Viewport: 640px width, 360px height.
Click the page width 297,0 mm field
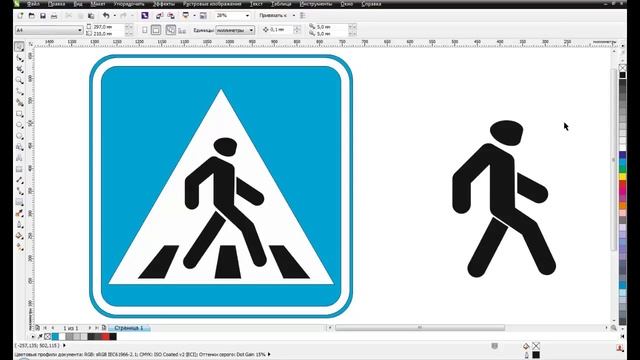click(x=108, y=27)
